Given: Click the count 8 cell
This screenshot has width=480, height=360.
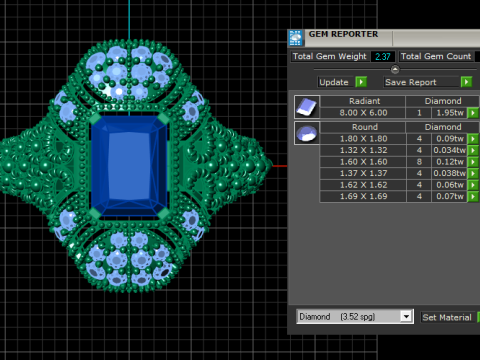Looking at the screenshot, I should (x=419, y=162).
